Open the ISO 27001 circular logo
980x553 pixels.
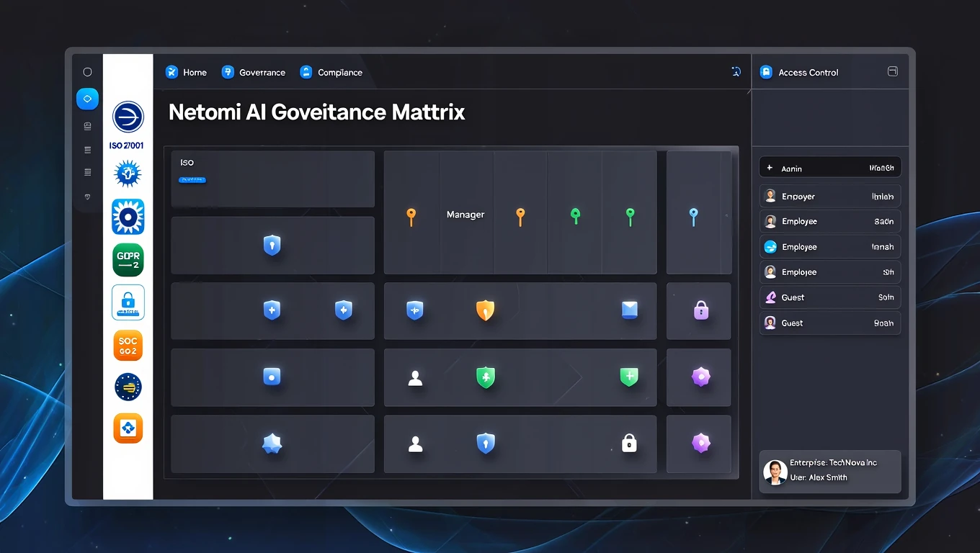tap(128, 117)
